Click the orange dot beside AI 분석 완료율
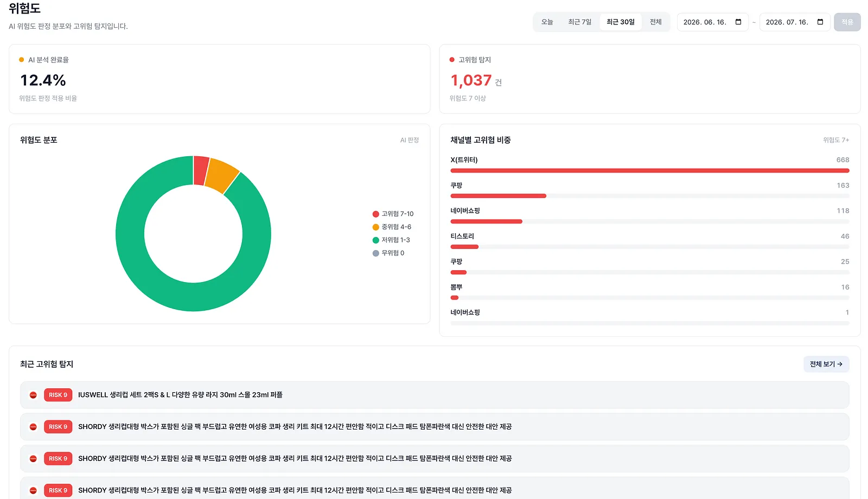Image resolution: width=868 pixels, height=499 pixels. click(22, 60)
